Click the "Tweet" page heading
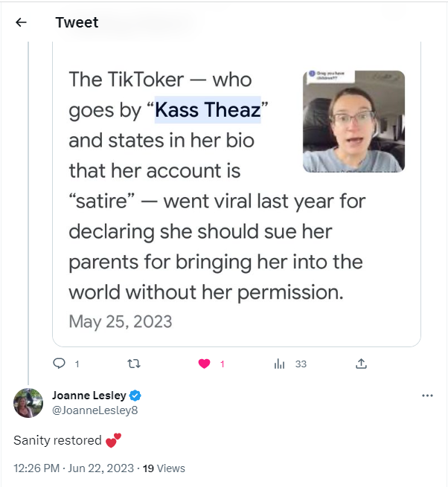448x487 pixels. coord(77,22)
